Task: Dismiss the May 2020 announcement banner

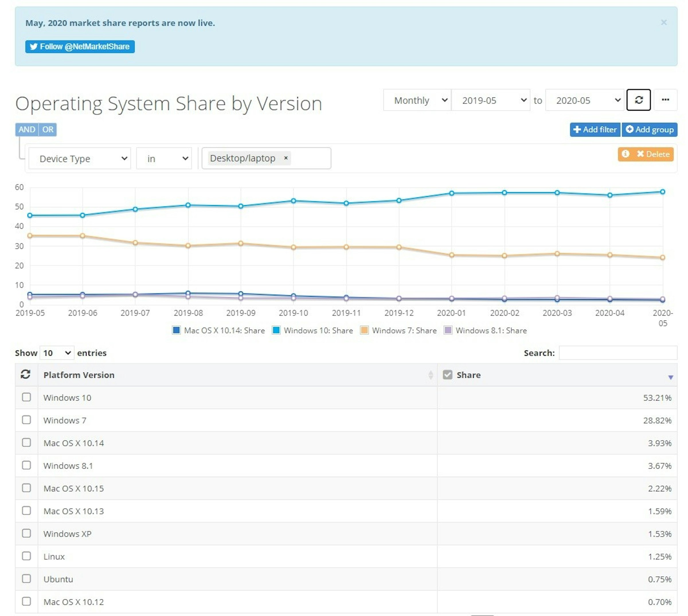Action: (664, 22)
